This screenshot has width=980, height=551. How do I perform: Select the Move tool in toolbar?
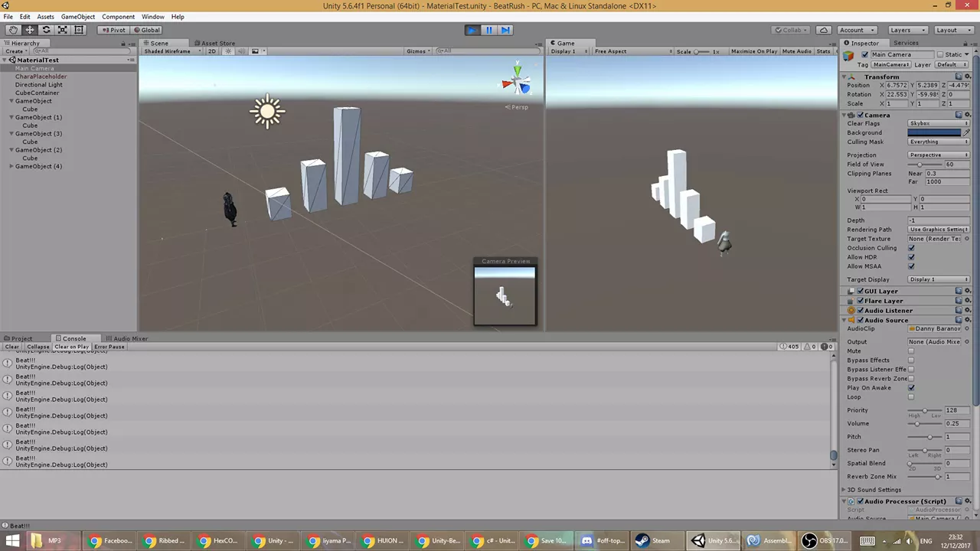click(30, 30)
